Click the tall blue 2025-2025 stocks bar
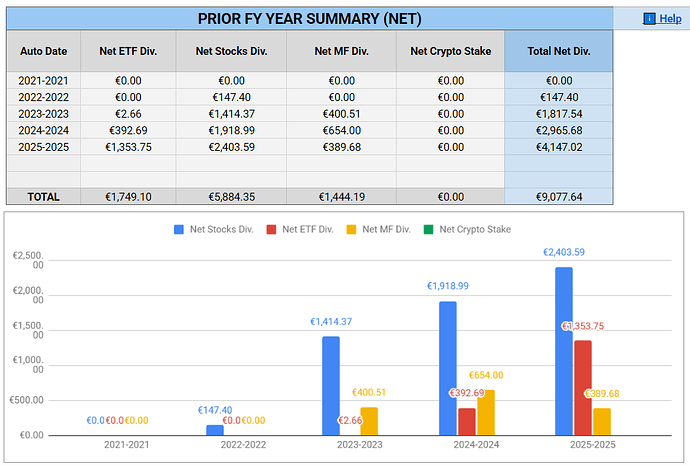 [563, 350]
